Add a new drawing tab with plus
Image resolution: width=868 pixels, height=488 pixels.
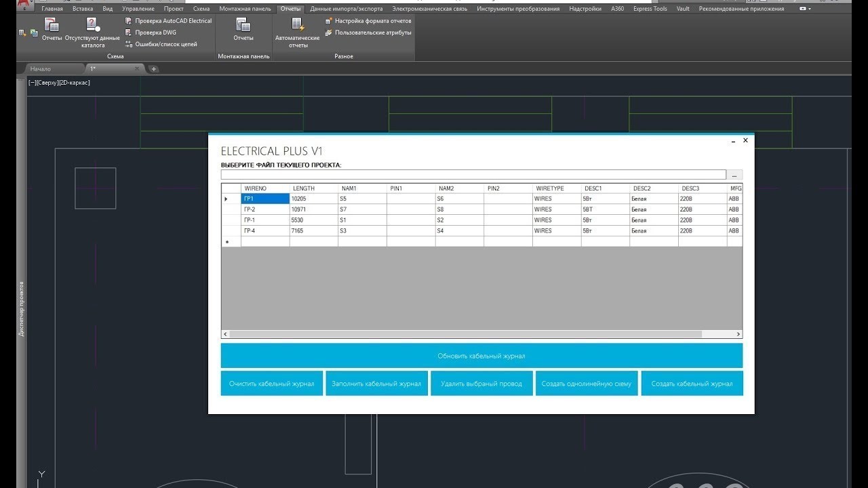[x=154, y=68]
